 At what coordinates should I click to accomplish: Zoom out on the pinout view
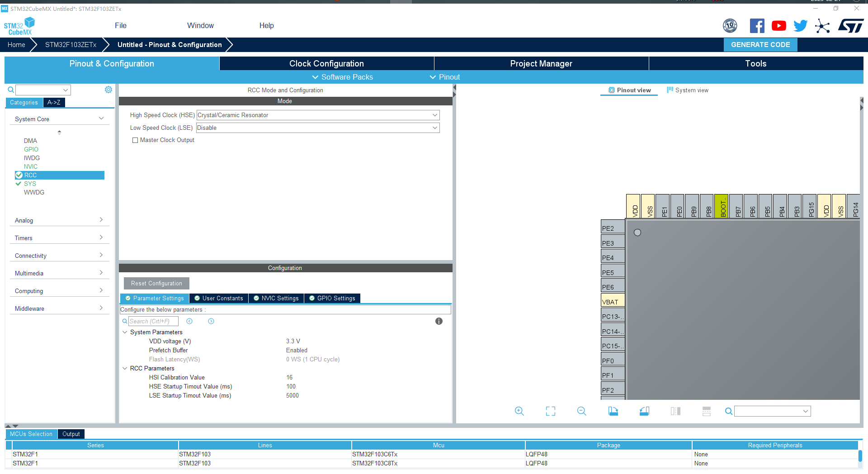582,411
